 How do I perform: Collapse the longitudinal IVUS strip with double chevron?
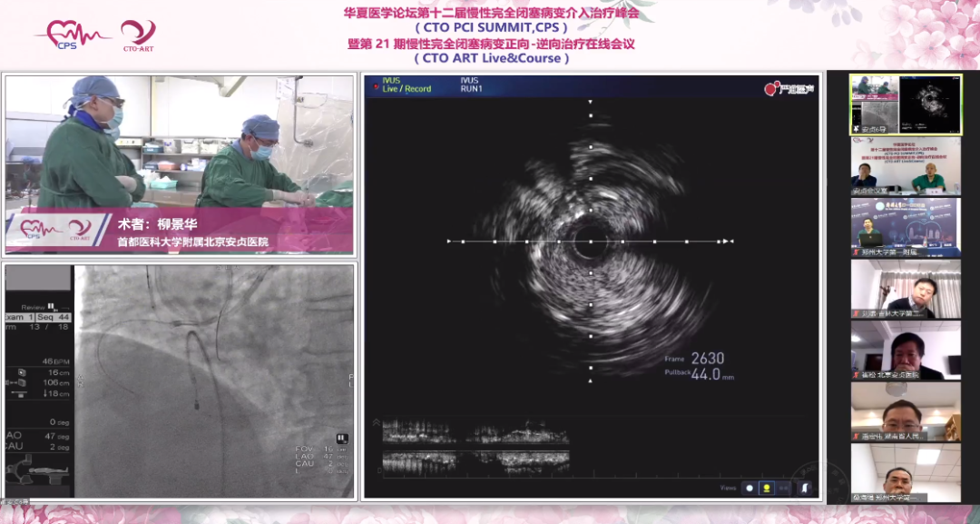click(377, 422)
